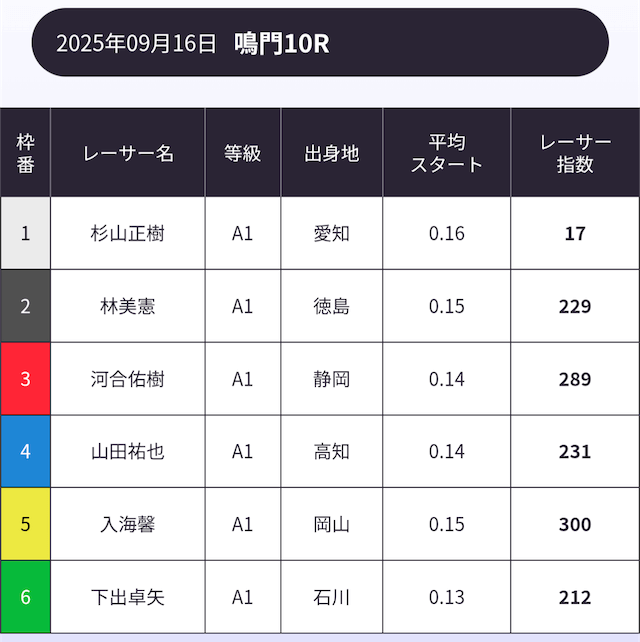This screenshot has height=642, width=640.
Task: Click the 出身地 column header
Action: tap(332, 153)
